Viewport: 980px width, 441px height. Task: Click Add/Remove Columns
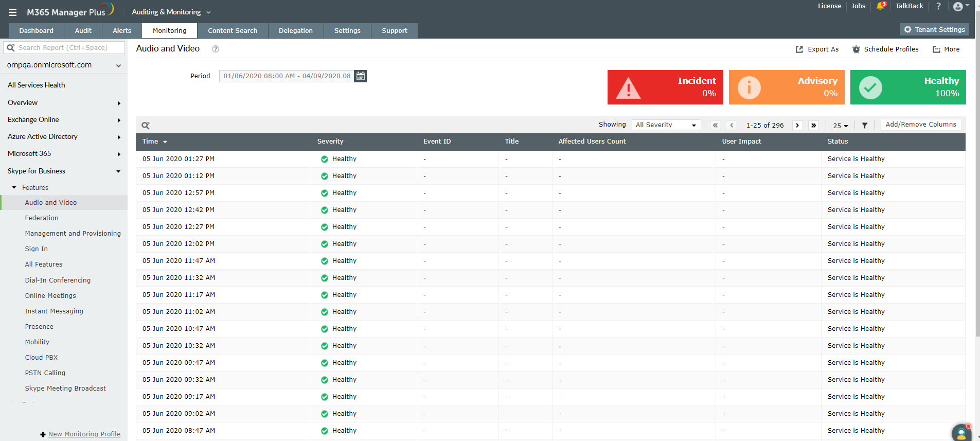point(921,125)
